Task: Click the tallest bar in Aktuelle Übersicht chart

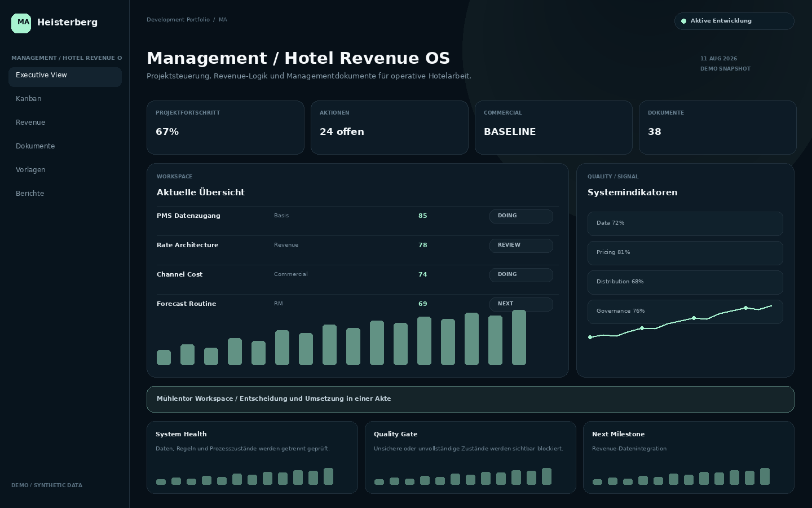Action: (519, 338)
